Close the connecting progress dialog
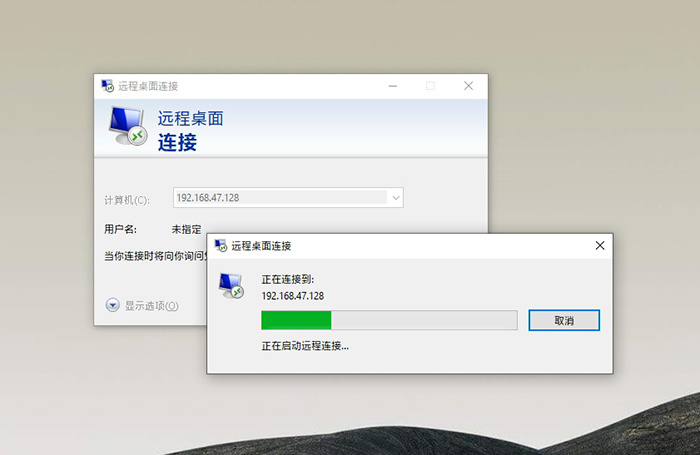 pyautogui.click(x=600, y=245)
